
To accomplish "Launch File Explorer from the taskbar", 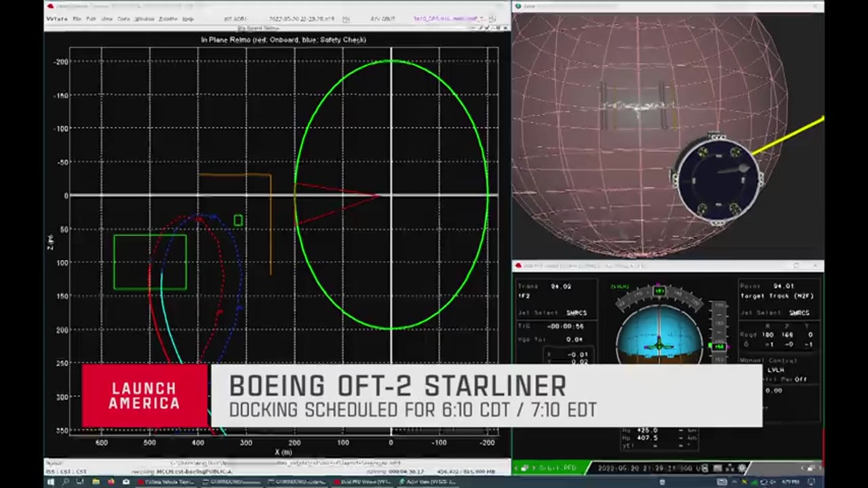I will pos(96,482).
